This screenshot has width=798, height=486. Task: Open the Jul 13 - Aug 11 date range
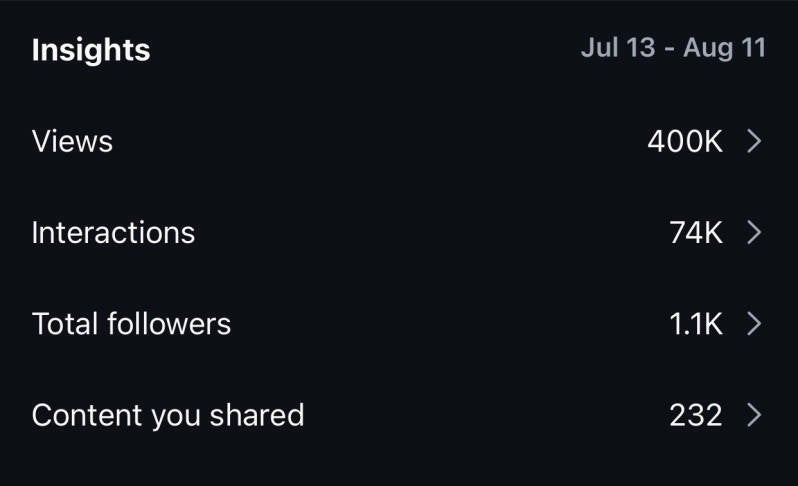coord(673,49)
